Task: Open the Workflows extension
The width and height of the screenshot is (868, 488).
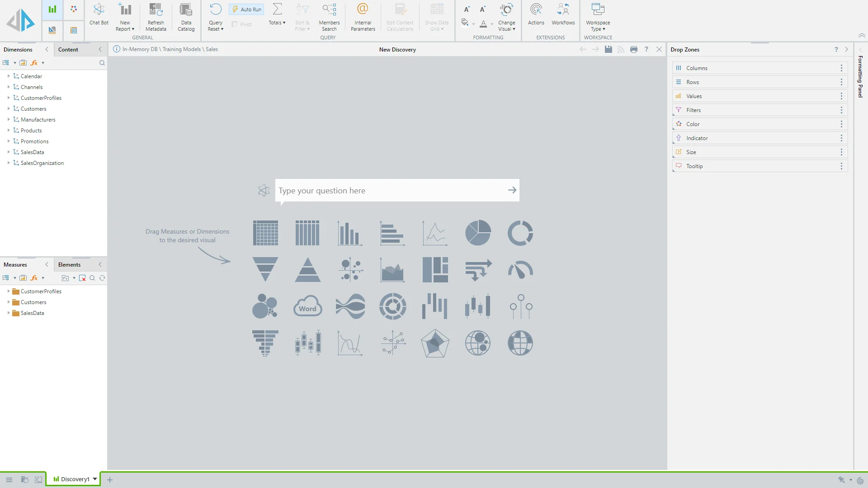Action: (563, 14)
